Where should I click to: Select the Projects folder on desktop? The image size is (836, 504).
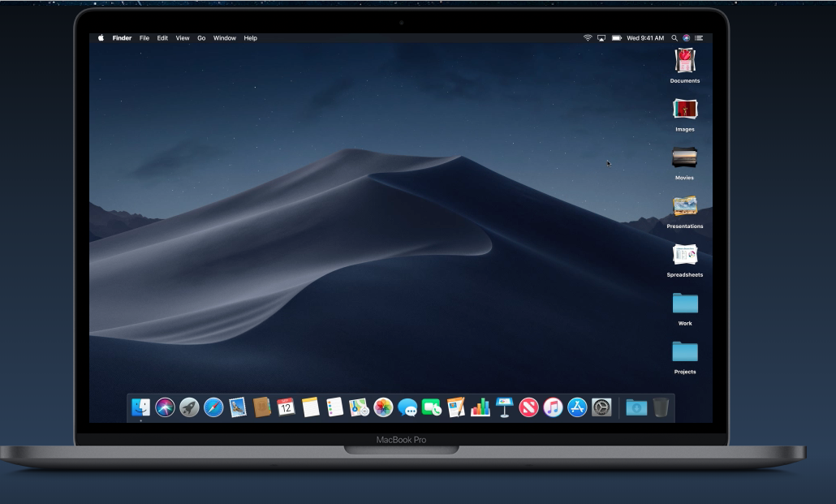pos(685,351)
